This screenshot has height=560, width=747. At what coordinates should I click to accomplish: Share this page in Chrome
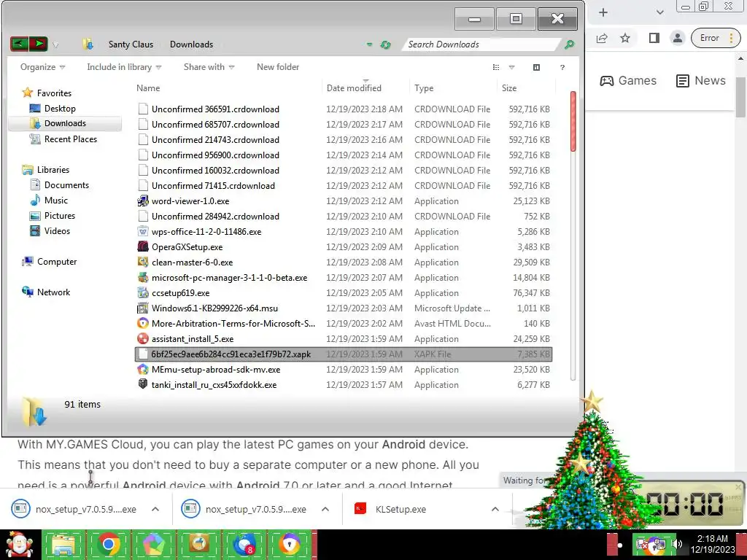(602, 38)
